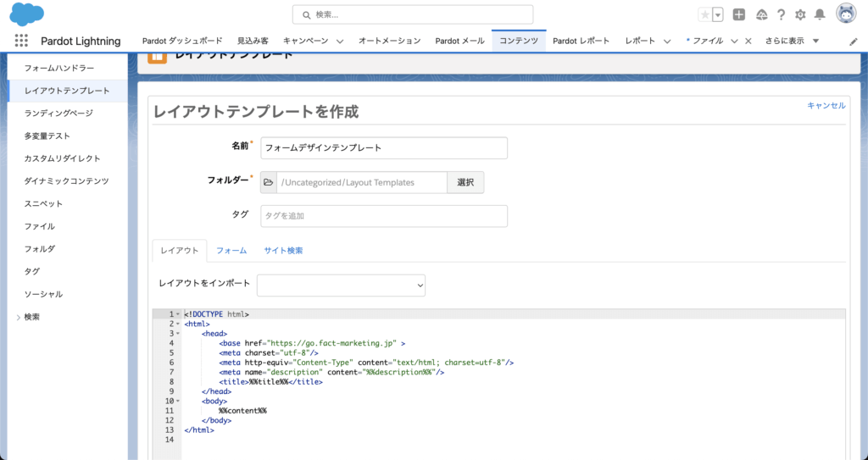Screen dimensions: 868x460
Task: Open the Salesforce Help question mark
Action: 781,14
